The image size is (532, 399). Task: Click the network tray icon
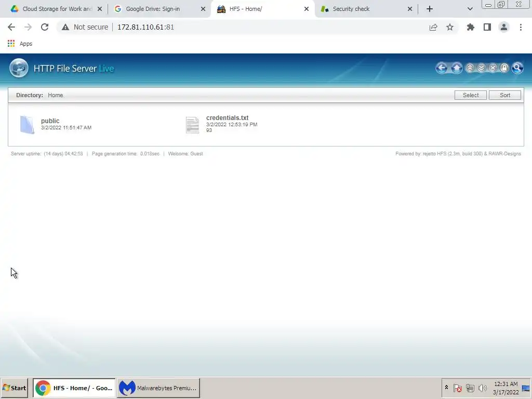470,388
